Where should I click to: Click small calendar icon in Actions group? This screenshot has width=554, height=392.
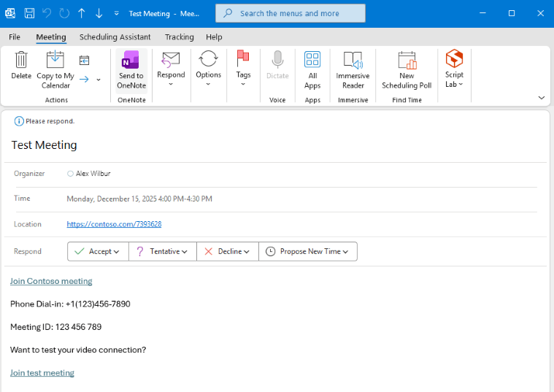[x=84, y=61]
